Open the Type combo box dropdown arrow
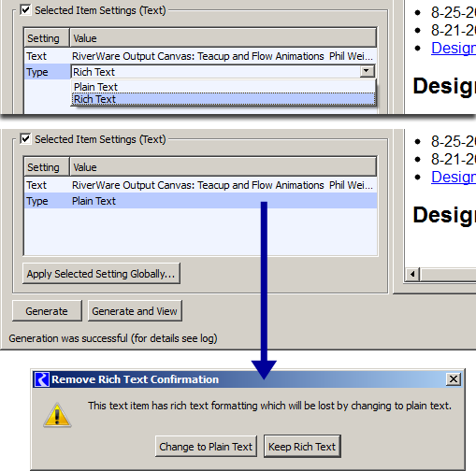 [367, 71]
